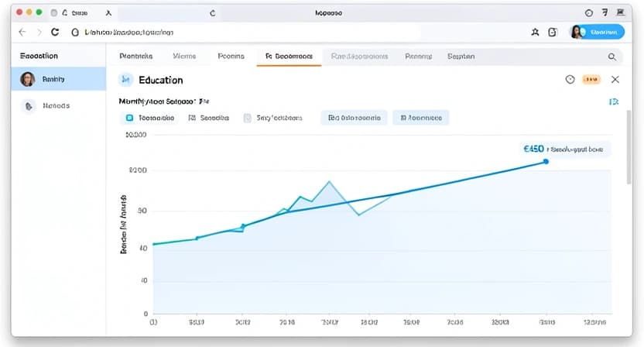Click the clock icon in the top-right title bar
Image resolution: width=644 pixels, height=347 pixels.
(x=589, y=13)
